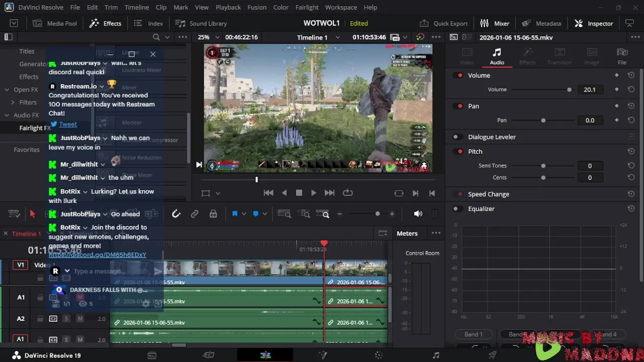
Task: Reset the Pitch section header
Action: pyautogui.click(x=631, y=151)
